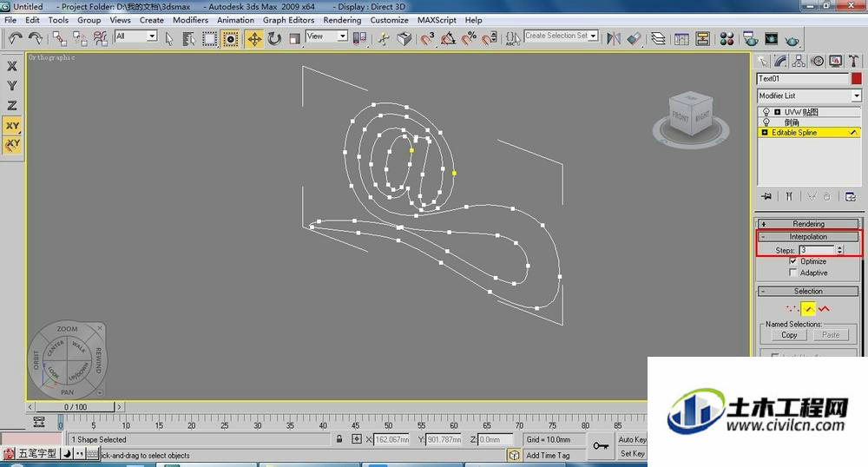The width and height of the screenshot is (868, 467).
Task: Click the Mirror tool icon
Action: click(614, 38)
